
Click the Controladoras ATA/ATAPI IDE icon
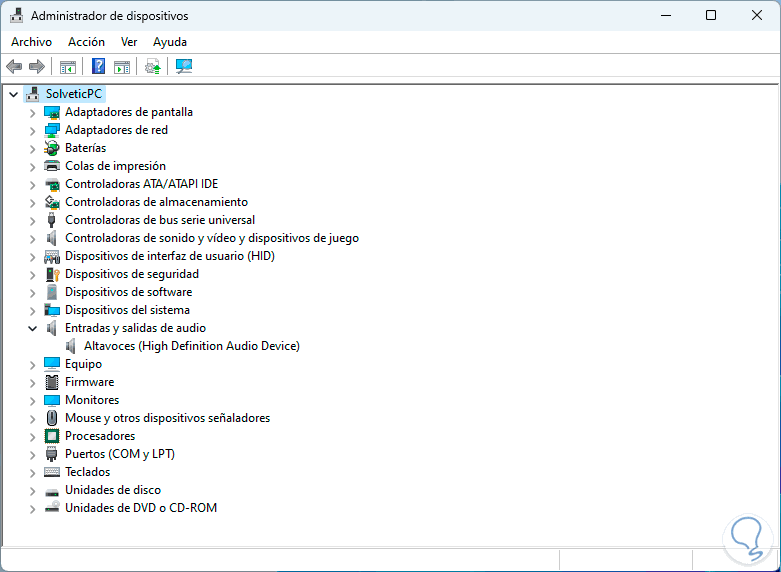(52, 184)
